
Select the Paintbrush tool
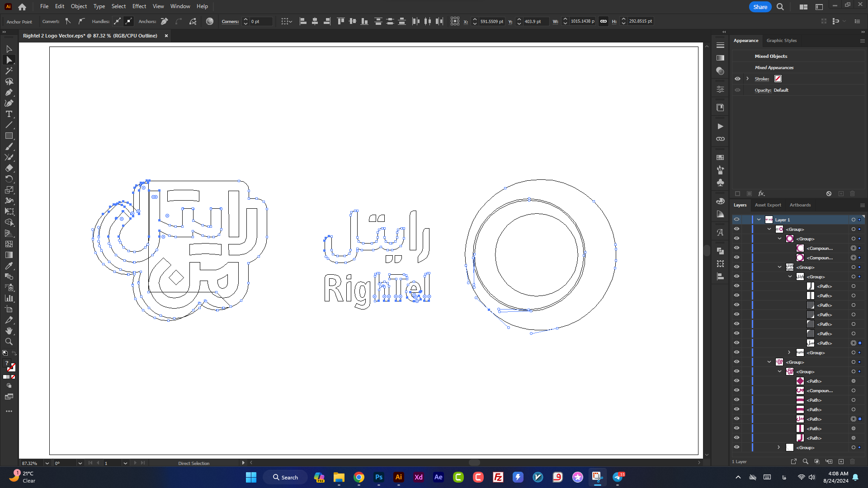click(x=9, y=147)
